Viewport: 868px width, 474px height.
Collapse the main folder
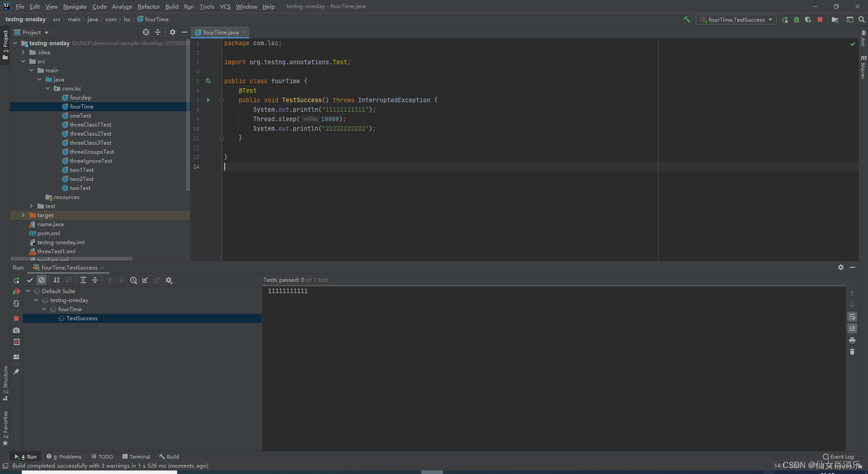pos(31,71)
